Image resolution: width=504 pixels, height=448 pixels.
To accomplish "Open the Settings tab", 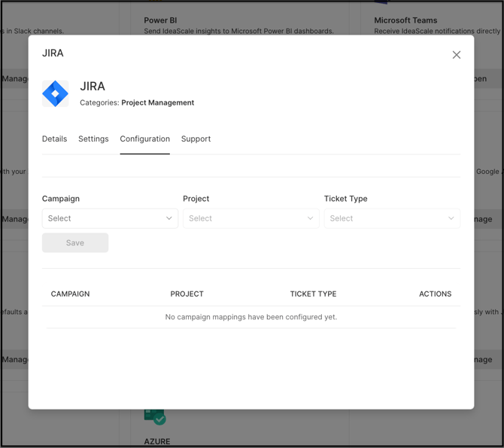I will pos(93,139).
